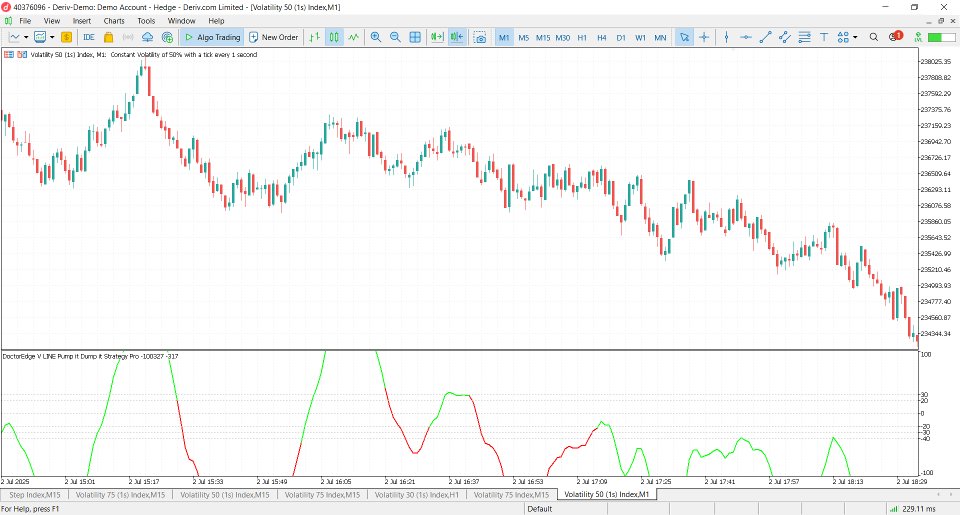Screen dimensions: 960x515
Task: Select the H4 timeframe
Action: (x=602, y=37)
